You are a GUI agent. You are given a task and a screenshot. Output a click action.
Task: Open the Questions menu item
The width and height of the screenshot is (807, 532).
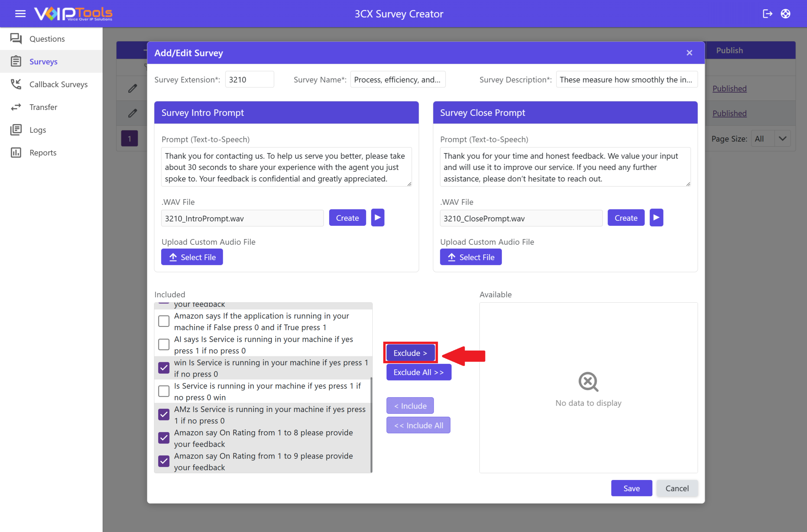[x=51, y=39]
